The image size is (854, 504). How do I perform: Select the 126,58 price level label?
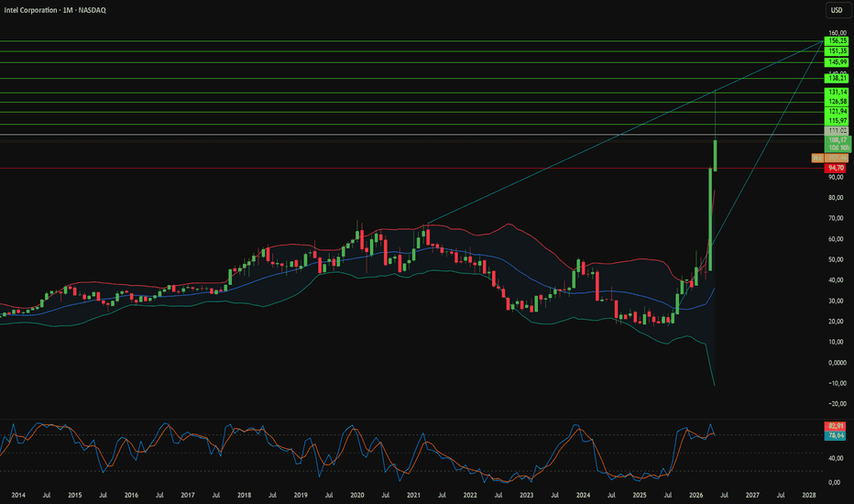click(838, 102)
